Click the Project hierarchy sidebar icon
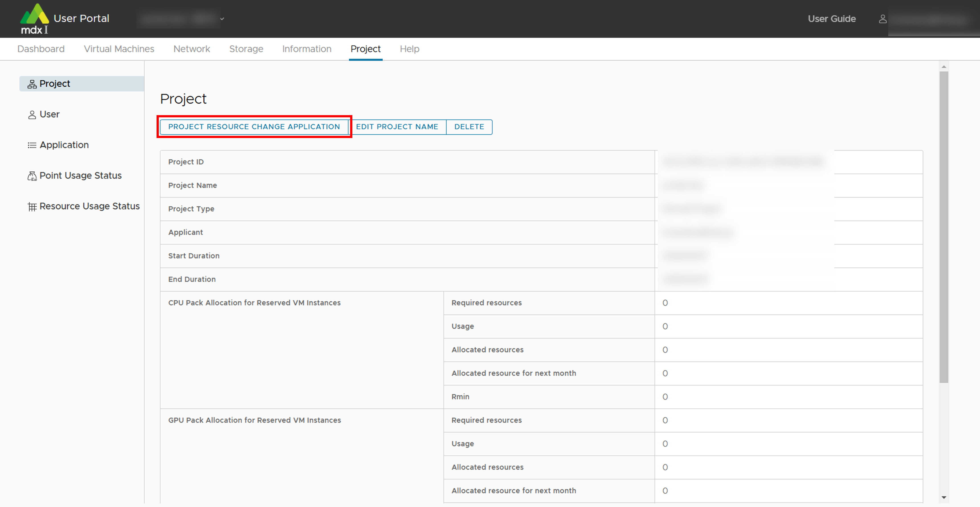 click(x=32, y=84)
